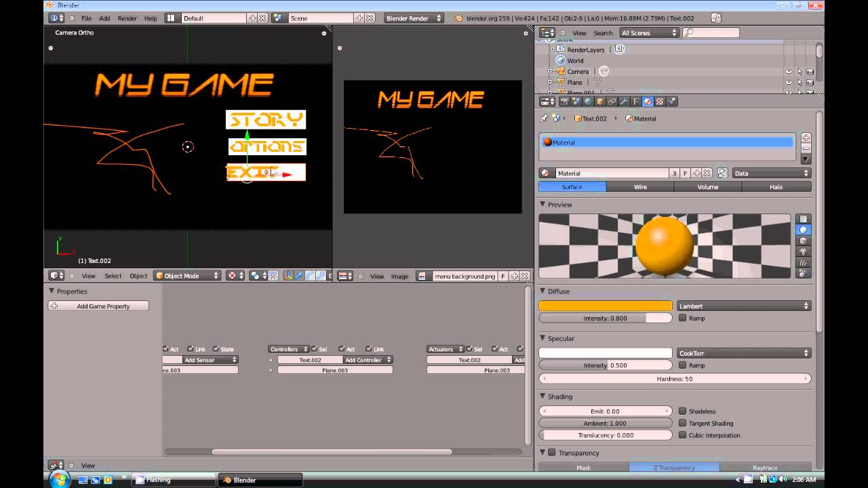The image size is (868, 488).
Task: Open the Render properties tab icon
Action: (x=564, y=102)
